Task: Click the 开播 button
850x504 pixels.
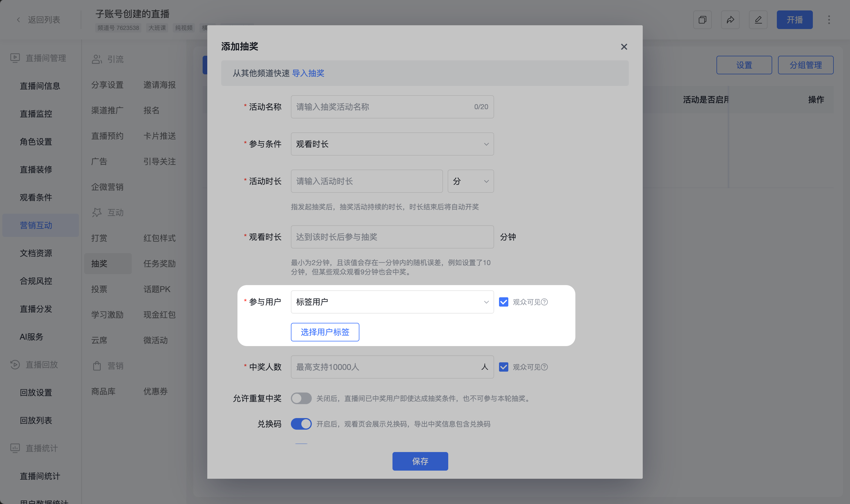Action: click(795, 20)
